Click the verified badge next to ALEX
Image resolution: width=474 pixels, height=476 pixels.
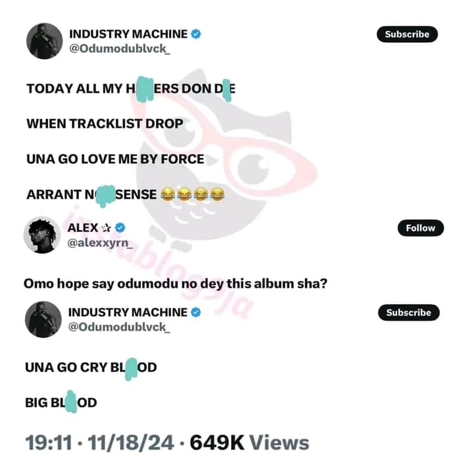click(120, 228)
